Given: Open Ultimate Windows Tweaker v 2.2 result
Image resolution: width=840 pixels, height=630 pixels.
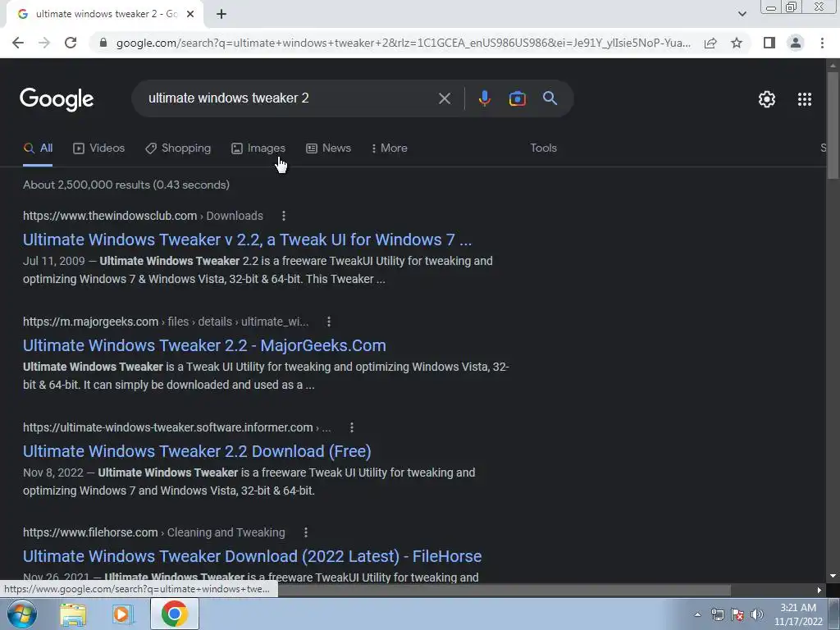Looking at the screenshot, I should pos(248,240).
